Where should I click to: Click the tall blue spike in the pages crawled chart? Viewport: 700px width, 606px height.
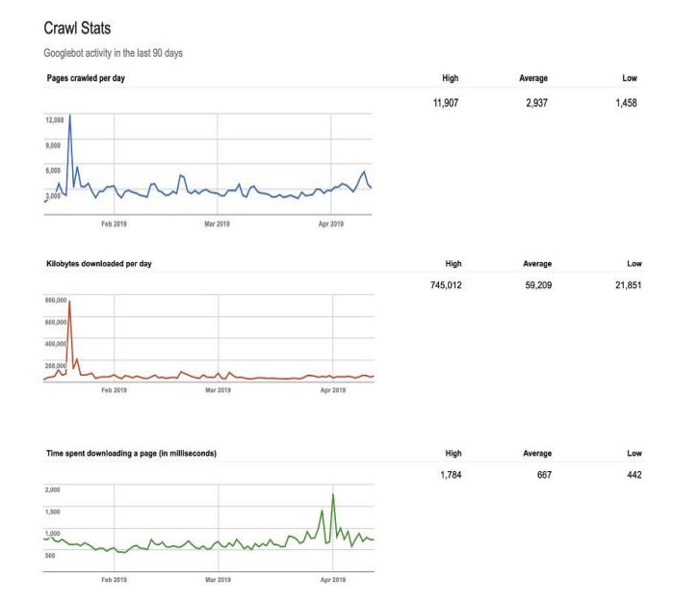pos(69,117)
